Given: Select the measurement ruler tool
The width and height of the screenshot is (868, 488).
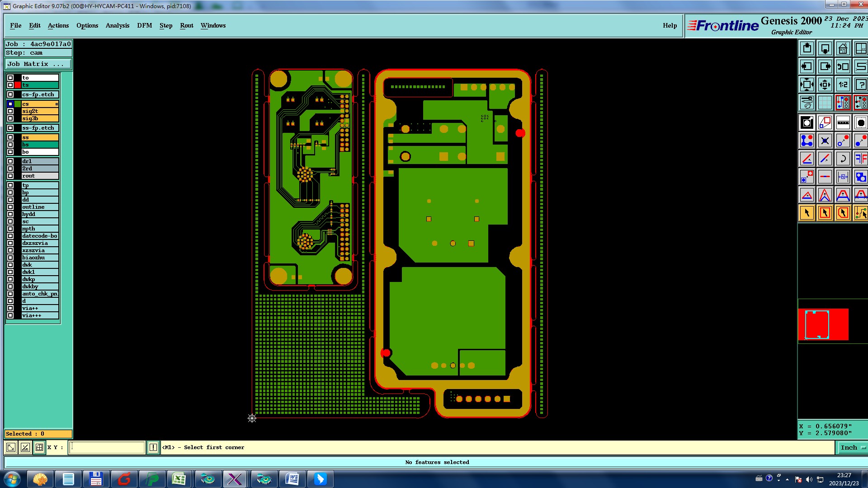Looking at the screenshot, I should point(843,122).
